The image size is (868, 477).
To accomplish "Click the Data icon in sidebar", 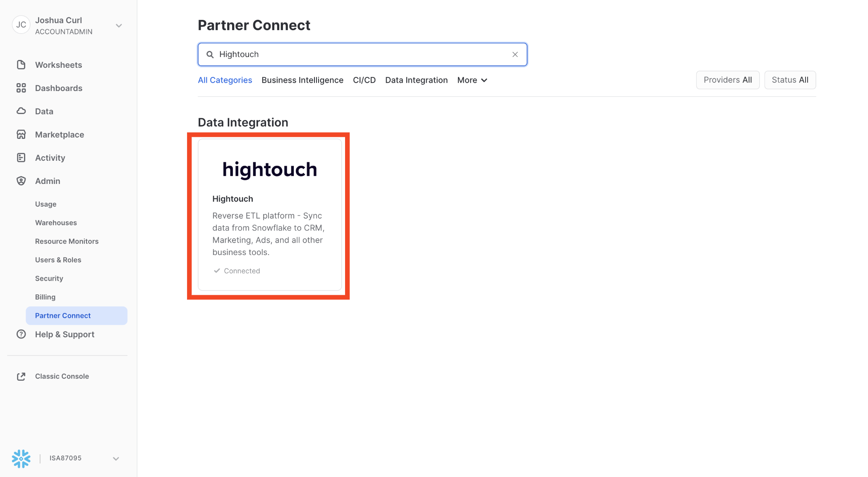I will [x=21, y=111].
